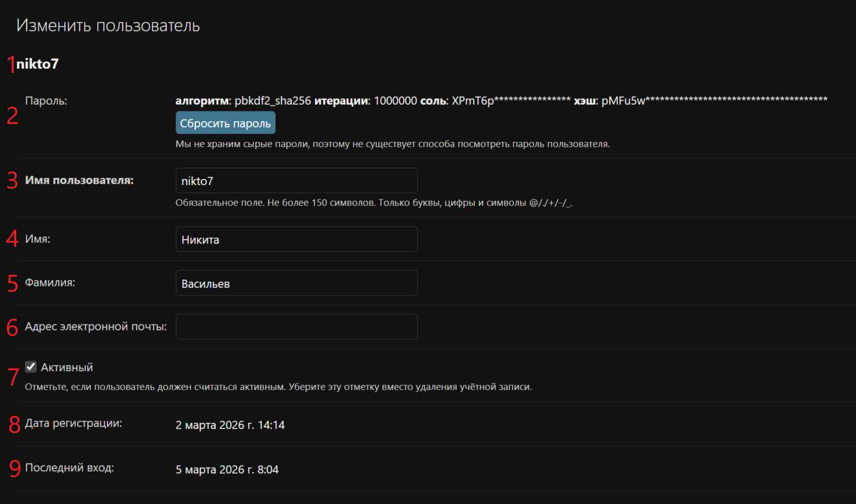This screenshot has width=856, height=504.
Task: Click the Имя field containing Никита
Action: coord(296,239)
